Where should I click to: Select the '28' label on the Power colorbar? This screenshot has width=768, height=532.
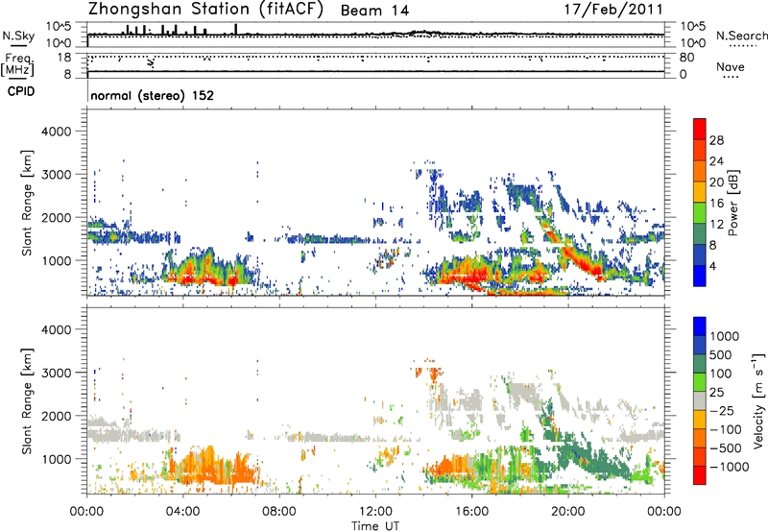716,140
